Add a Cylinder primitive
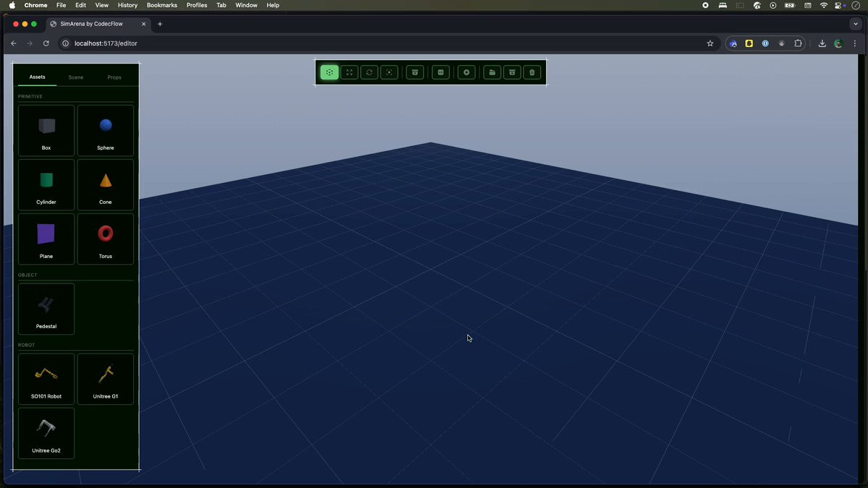Image resolution: width=868 pixels, height=488 pixels. pos(46,184)
